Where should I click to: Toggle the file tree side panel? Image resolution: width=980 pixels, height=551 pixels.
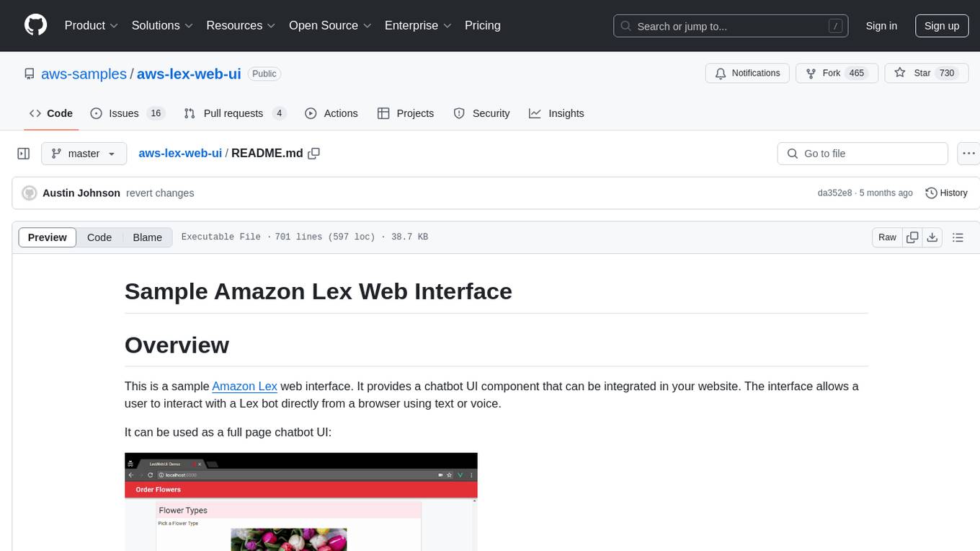[x=24, y=154]
